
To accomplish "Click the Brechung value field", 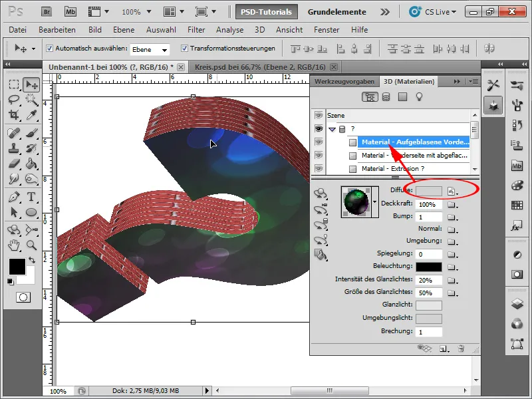I will tap(429, 332).
